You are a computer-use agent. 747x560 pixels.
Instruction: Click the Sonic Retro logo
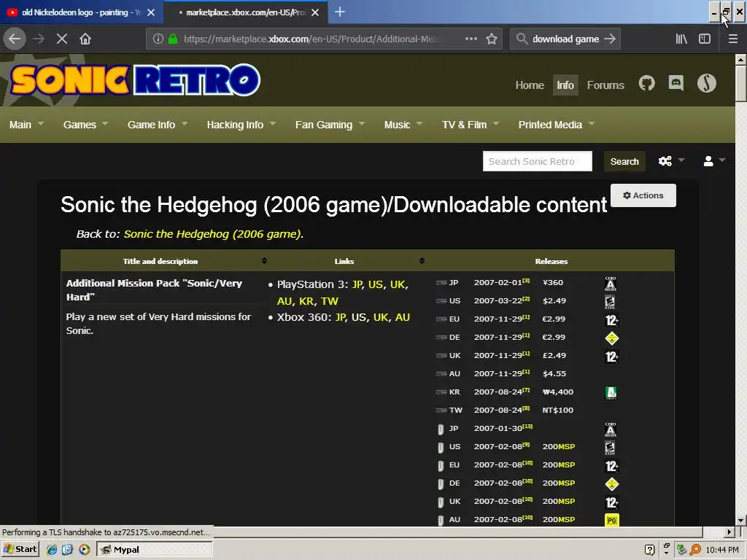coord(135,80)
